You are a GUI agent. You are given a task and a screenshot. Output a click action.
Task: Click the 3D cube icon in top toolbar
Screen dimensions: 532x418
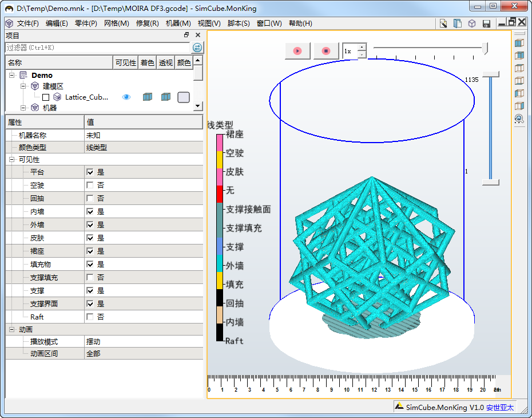pos(472,23)
